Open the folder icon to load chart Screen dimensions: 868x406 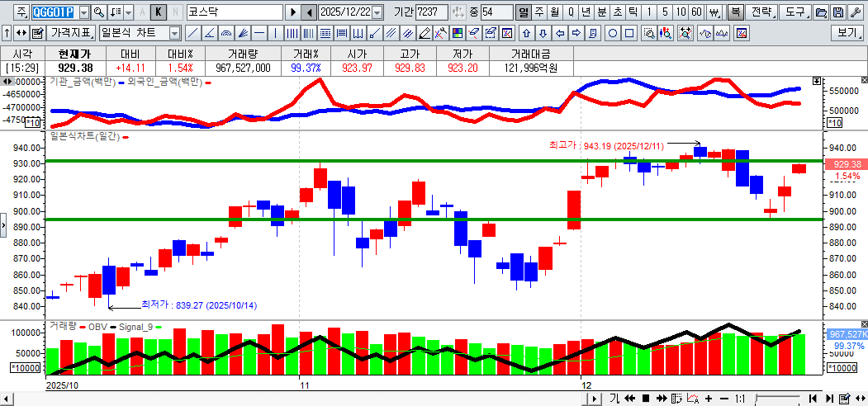[x=820, y=12]
